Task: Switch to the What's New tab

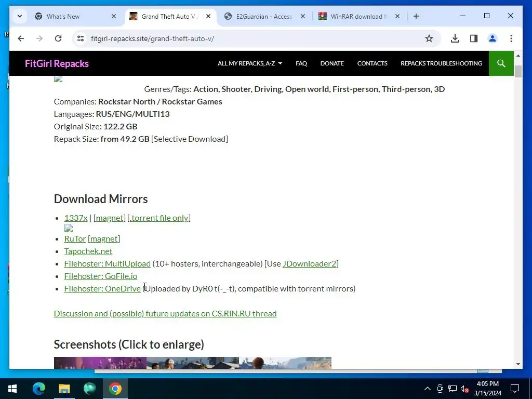Action: (x=75, y=16)
